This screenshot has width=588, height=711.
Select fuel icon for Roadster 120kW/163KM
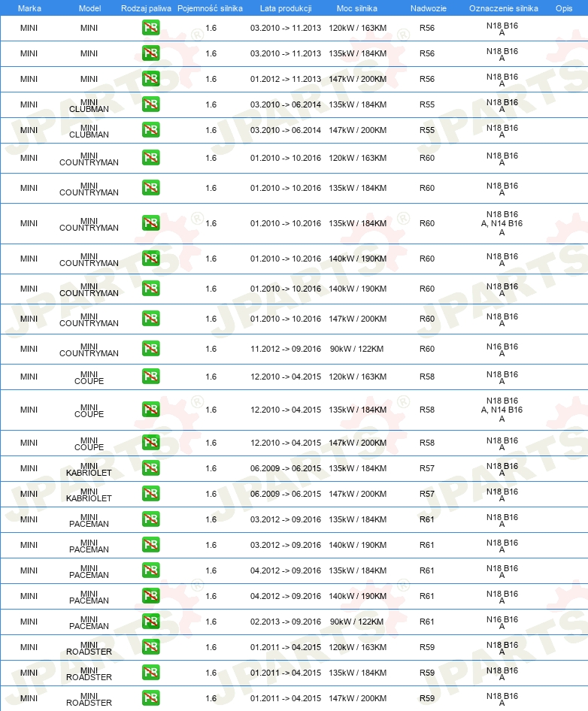[150, 647]
